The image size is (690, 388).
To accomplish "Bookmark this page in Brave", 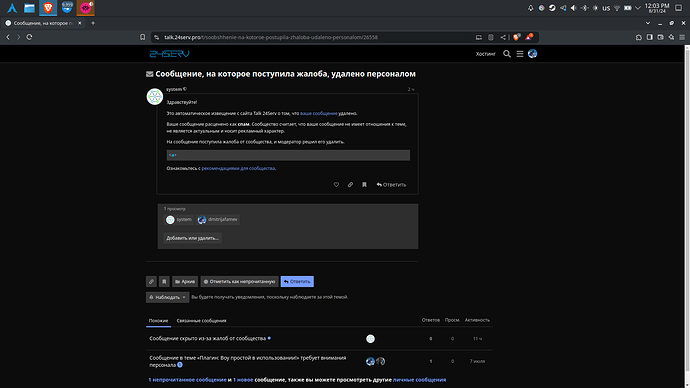I will click(143, 37).
